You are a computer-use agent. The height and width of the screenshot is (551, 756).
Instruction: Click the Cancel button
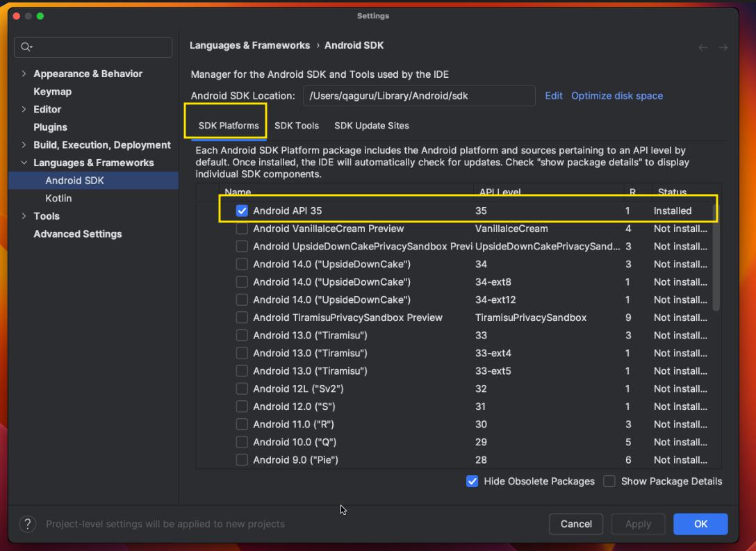pyautogui.click(x=575, y=524)
